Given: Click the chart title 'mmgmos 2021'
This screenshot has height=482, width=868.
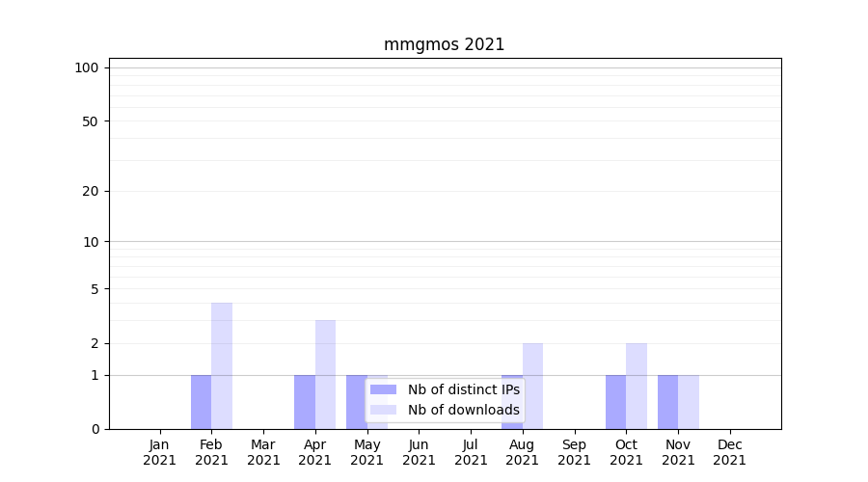Looking at the screenshot, I should pos(444,44).
